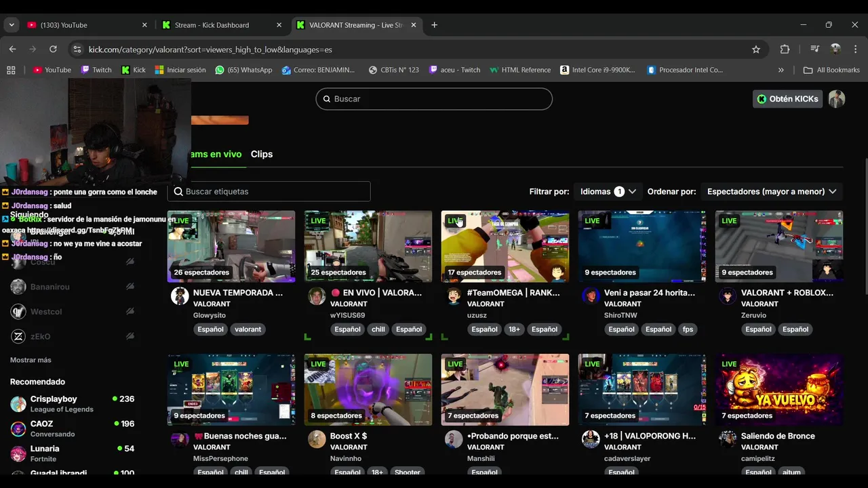Click the Buscar etiquetas field
The image size is (868, 488).
(x=269, y=191)
